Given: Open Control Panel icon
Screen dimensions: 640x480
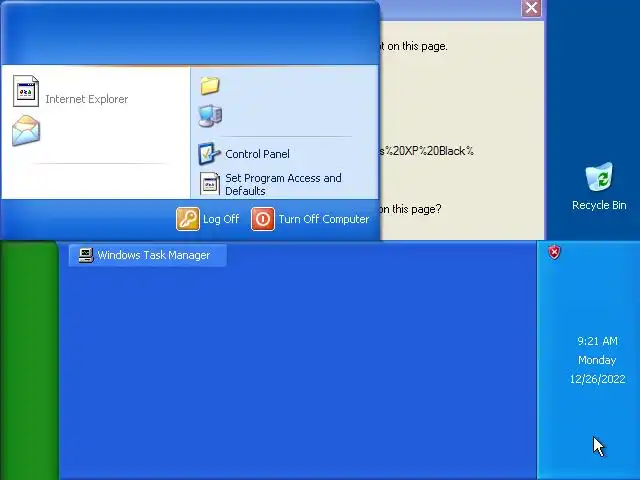Looking at the screenshot, I should click(209, 153).
